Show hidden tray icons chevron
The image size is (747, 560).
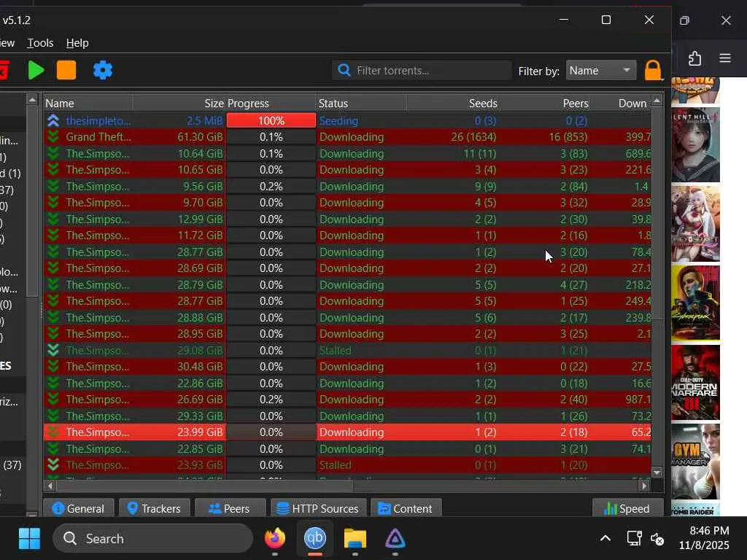click(x=605, y=539)
